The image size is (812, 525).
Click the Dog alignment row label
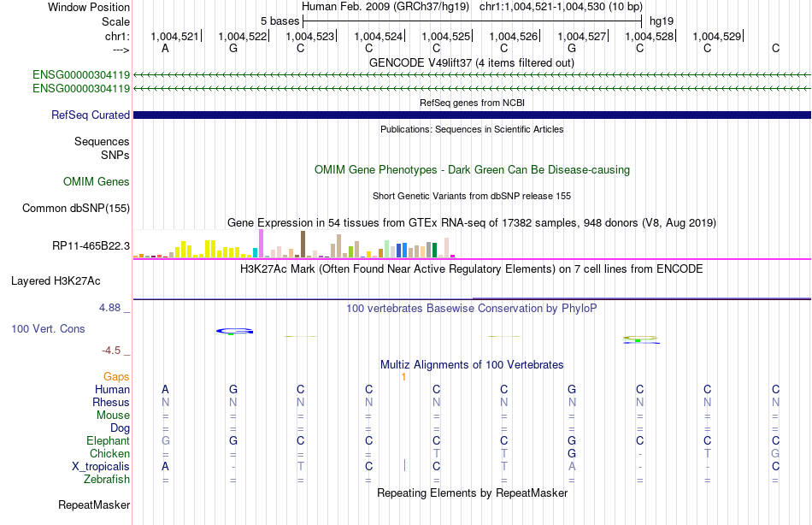pyautogui.click(x=120, y=428)
